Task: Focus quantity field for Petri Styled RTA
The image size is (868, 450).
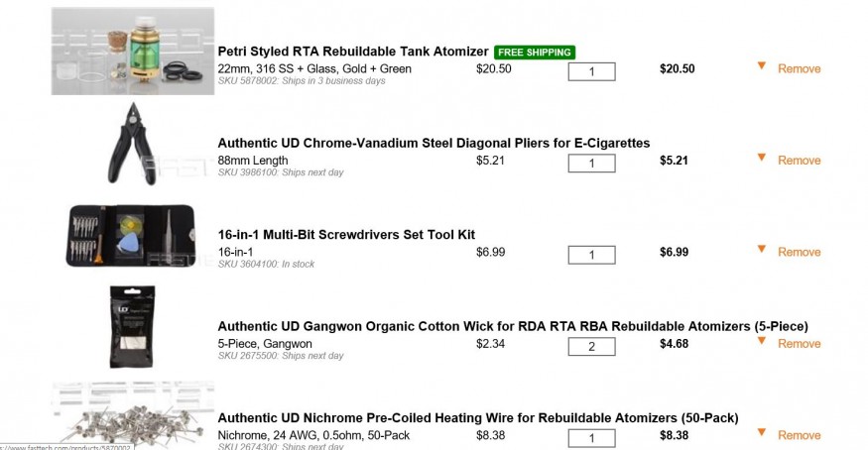Action: pos(591,71)
